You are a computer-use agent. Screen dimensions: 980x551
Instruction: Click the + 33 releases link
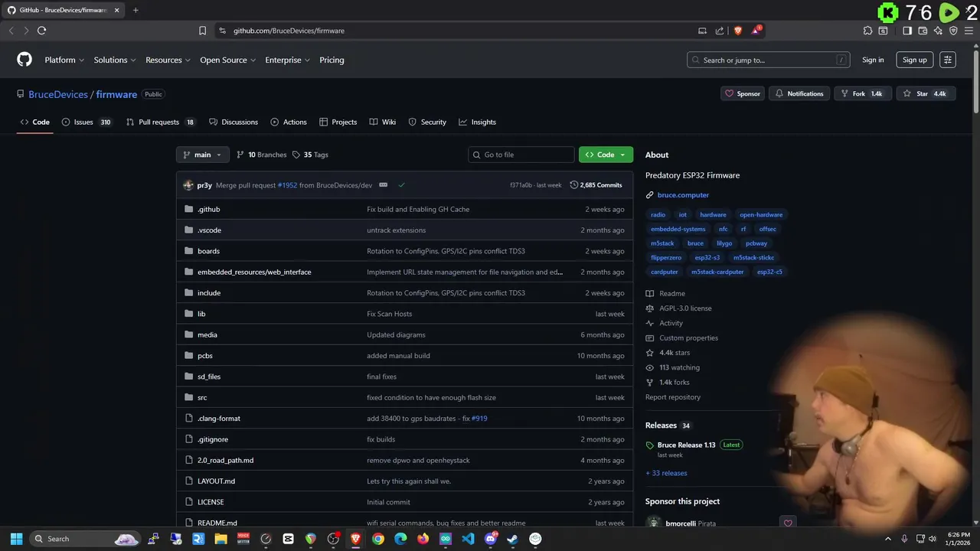666,473
